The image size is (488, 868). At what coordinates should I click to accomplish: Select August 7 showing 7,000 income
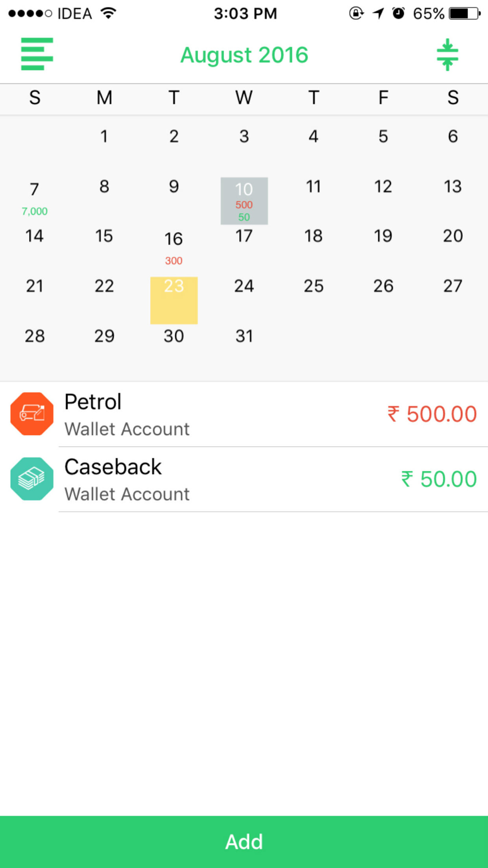pyautogui.click(x=35, y=200)
